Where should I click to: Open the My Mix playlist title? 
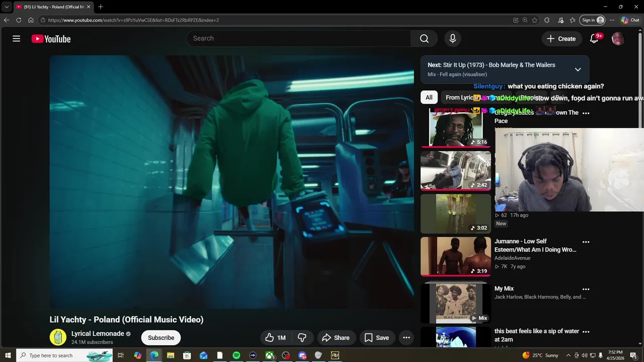(504, 289)
